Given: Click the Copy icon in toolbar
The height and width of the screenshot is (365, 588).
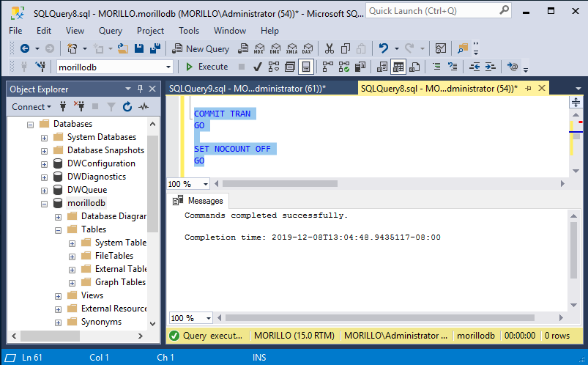Looking at the screenshot, I should point(346,48).
